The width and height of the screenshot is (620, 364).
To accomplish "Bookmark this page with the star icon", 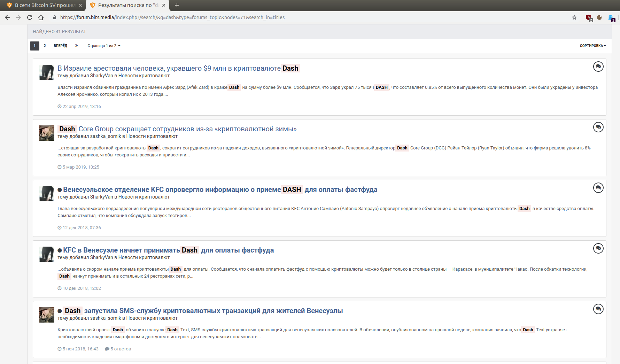I will 574,17.
